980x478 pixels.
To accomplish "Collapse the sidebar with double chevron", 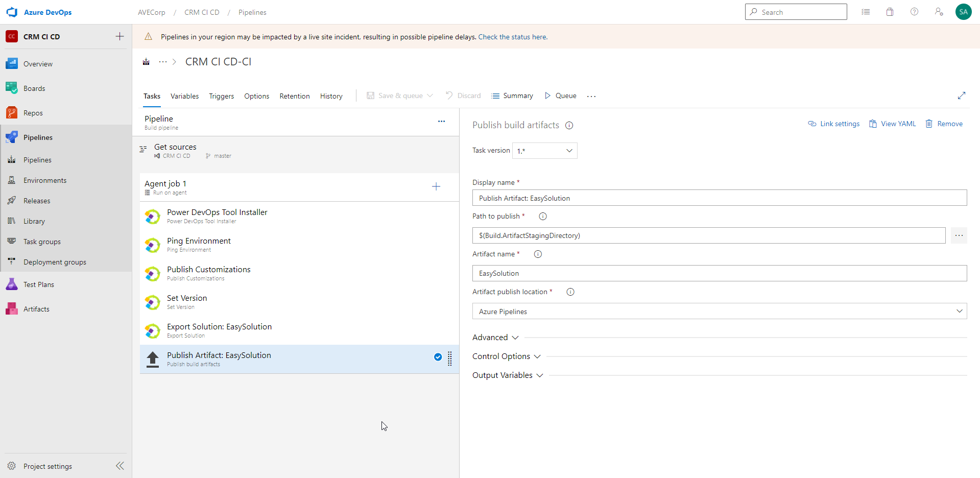I will click(119, 466).
